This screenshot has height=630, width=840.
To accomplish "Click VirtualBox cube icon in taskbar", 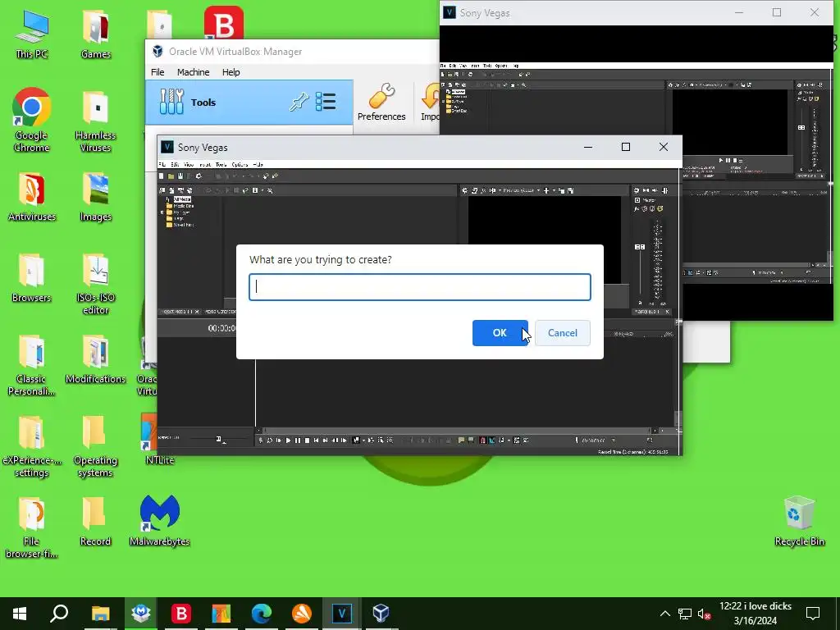I will pos(381,614).
